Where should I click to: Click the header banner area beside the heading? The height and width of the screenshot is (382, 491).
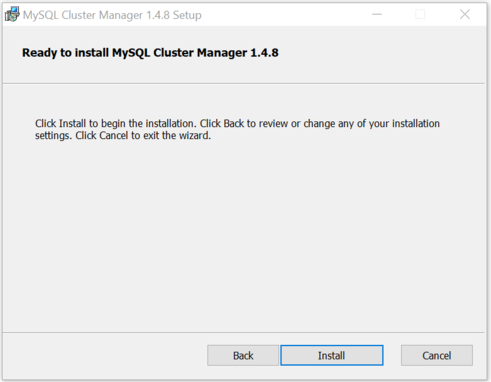380,53
